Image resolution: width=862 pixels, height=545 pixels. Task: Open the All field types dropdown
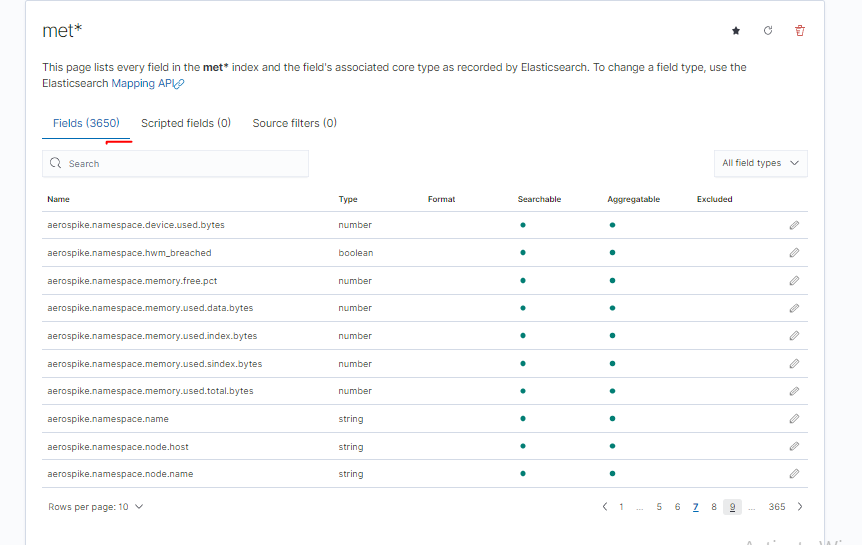pyautogui.click(x=760, y=163)
